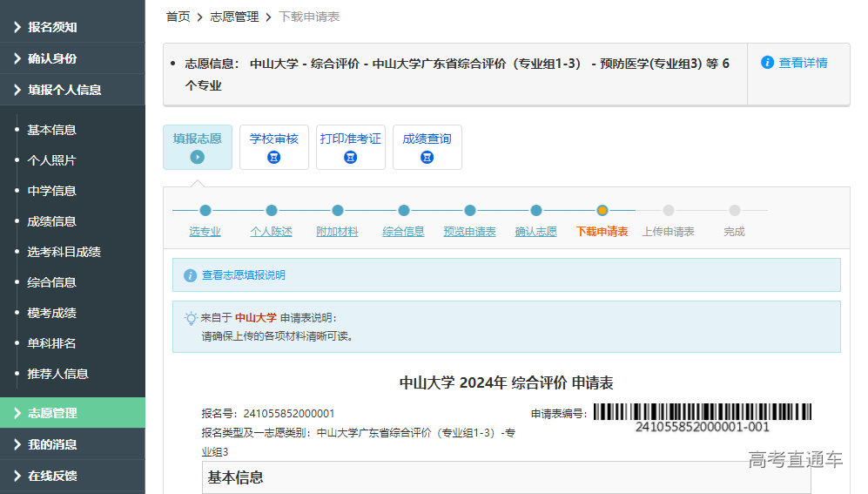
Task: Click info icon next to 查看志愿填报说明
Action: [x=190, y=275]
